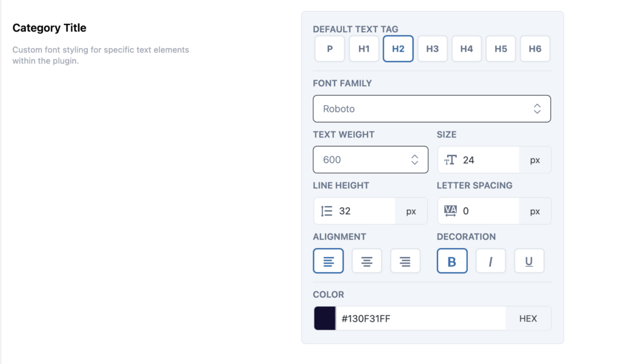Enable italic decoration
This screenshot has width=623, height=364.
point(490,261)
